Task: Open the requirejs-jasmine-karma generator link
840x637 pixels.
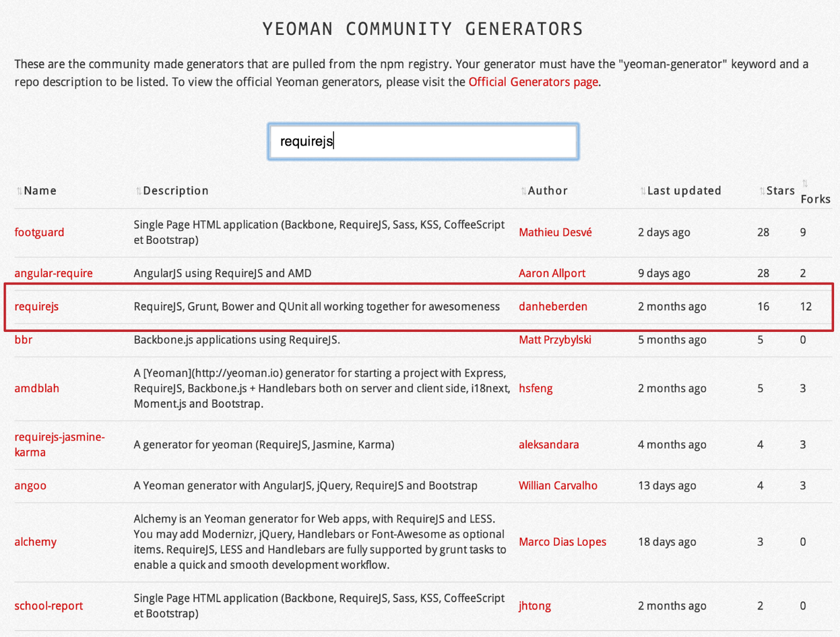Action: [59, 445]
